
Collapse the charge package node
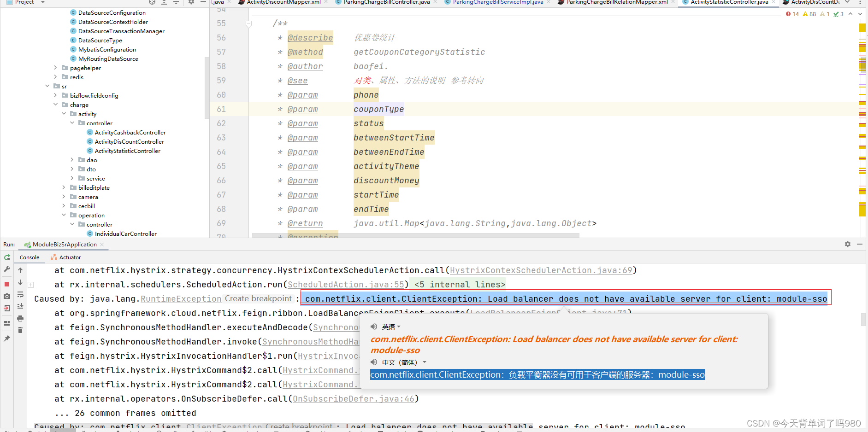click(56, 105)
